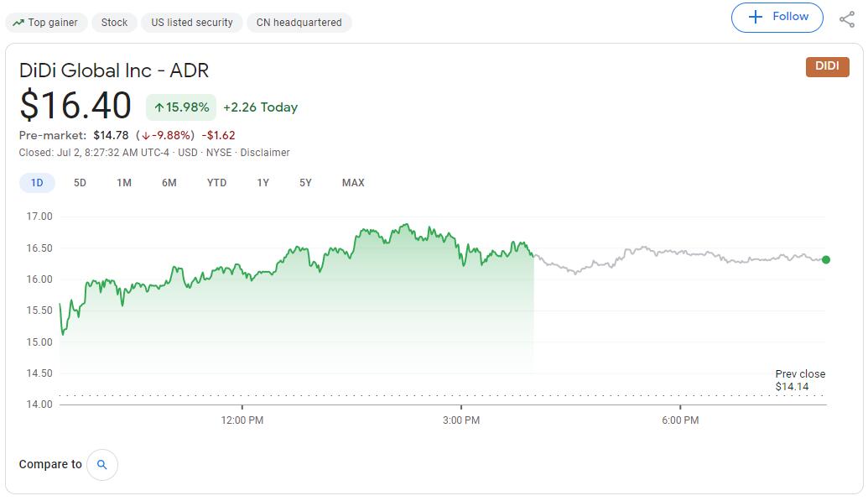
Task: Click the DIDI ticker badge
Action: click(827, 66)
